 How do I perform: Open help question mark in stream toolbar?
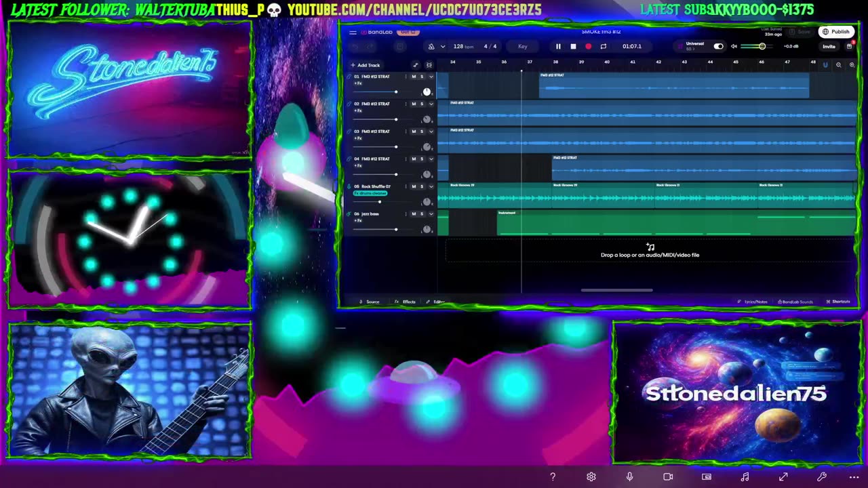[x=553, y=477]
